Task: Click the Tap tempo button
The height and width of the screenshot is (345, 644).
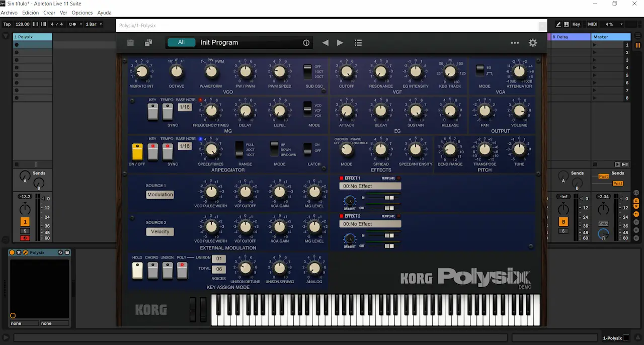Action: click(x=7, y=24)
